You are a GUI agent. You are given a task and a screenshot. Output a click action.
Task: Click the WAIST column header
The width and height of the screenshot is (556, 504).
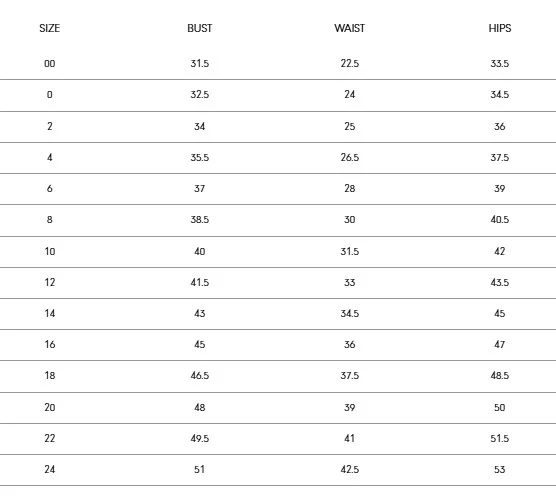350,28
